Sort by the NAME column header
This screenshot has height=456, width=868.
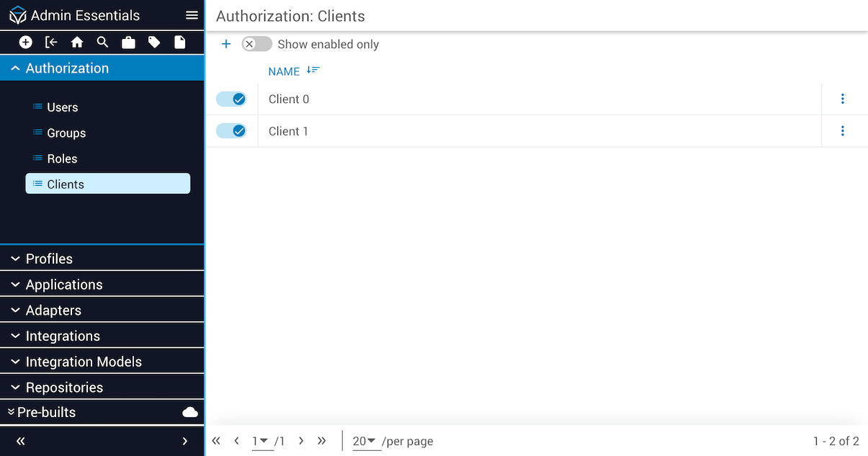coord(284,71)
